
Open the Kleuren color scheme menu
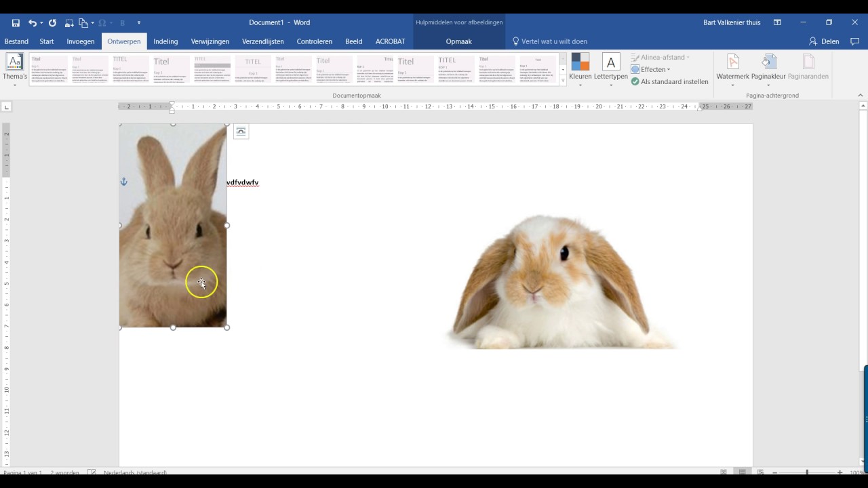580,70
